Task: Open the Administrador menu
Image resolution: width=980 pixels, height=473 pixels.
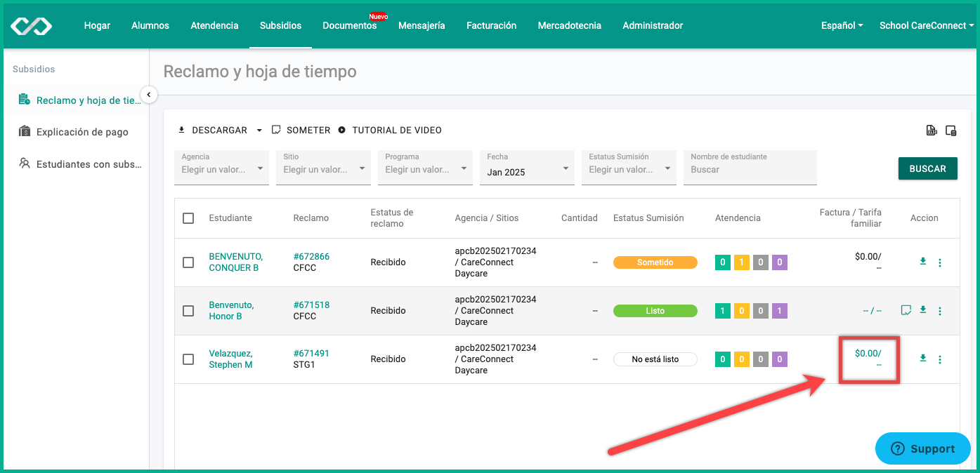Action: (653, 25)
